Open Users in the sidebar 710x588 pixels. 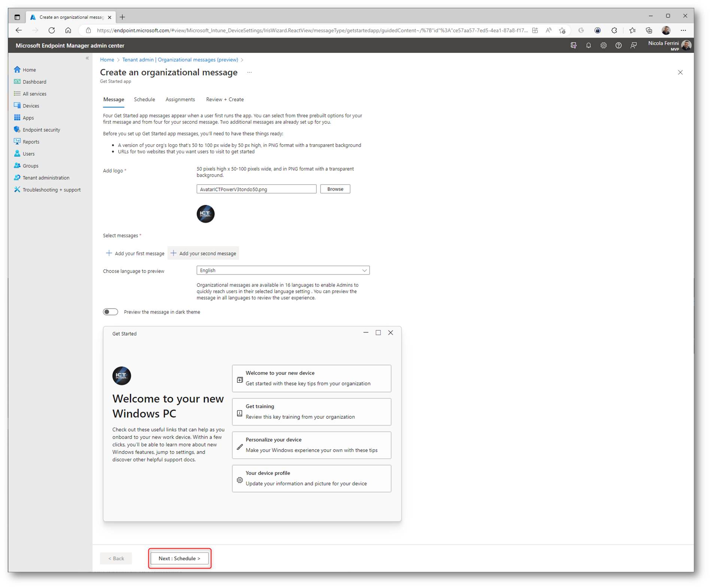point(24,154)
